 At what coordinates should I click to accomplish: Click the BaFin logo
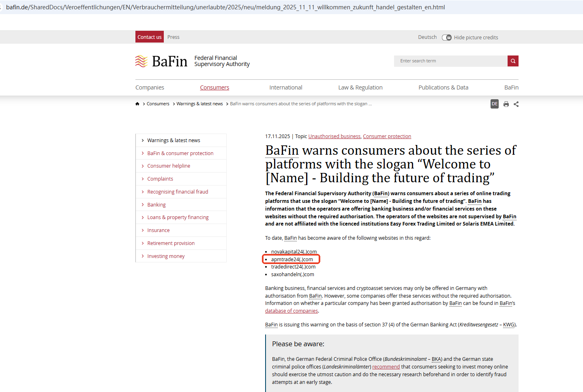161,61
